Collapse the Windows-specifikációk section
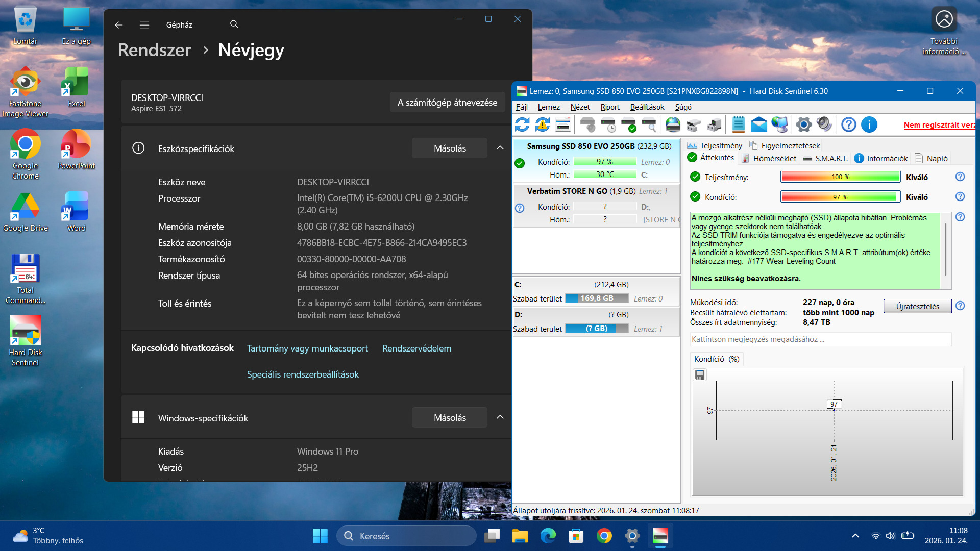Viewport: 980px width, 551px height. [500, 417]
